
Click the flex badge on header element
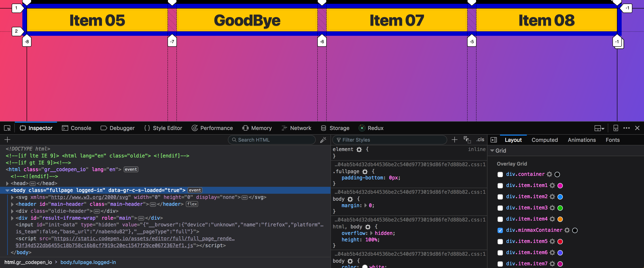192,204
